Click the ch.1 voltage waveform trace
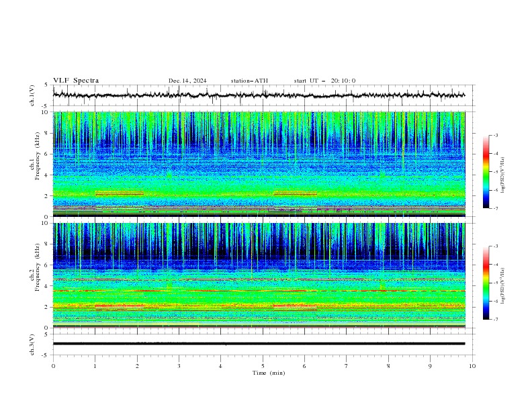This screenshot has height=411, width=532. [259, 95]
